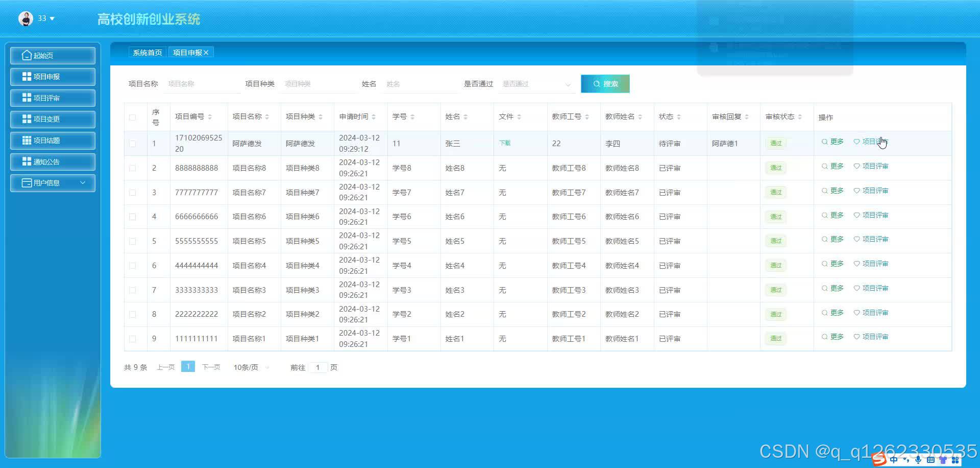Check the checkbox for row 3
Image resolution: width=980 pixels, height=468 pixels.
pos(133,193)
